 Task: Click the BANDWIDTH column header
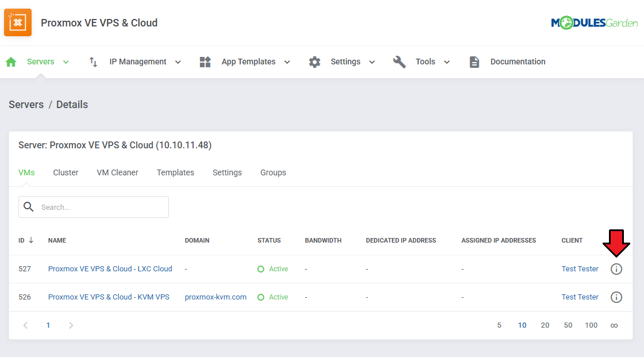point(323,240)
